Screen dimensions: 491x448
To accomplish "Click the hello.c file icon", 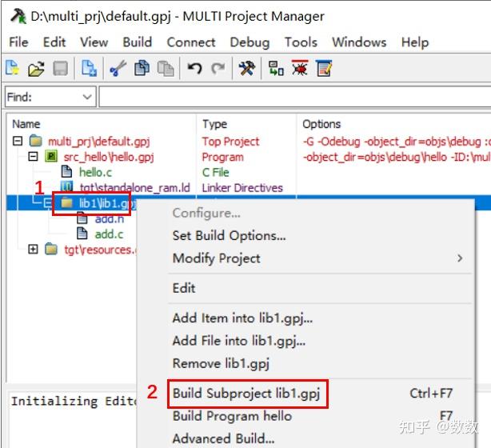I will (x=66, y=172).
